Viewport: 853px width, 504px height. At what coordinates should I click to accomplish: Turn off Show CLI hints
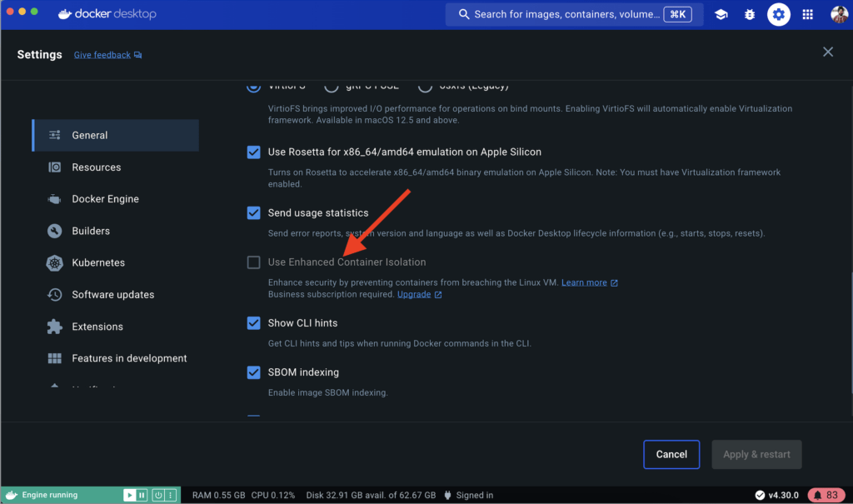pos(253,323)
